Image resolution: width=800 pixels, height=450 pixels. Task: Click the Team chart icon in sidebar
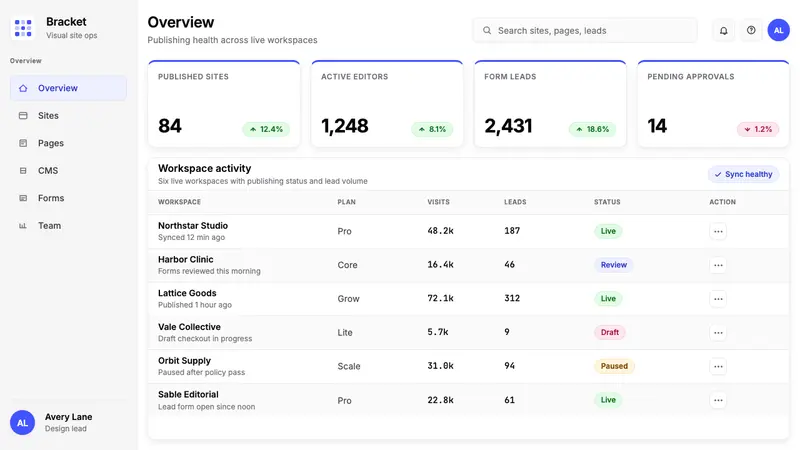(23, 226)
